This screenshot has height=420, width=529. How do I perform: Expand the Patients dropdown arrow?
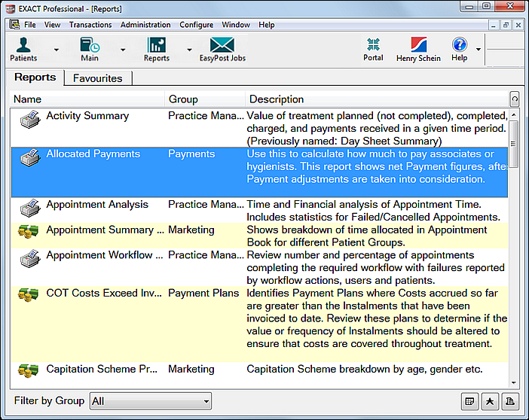pyautogui.click(x=57, y=50)
